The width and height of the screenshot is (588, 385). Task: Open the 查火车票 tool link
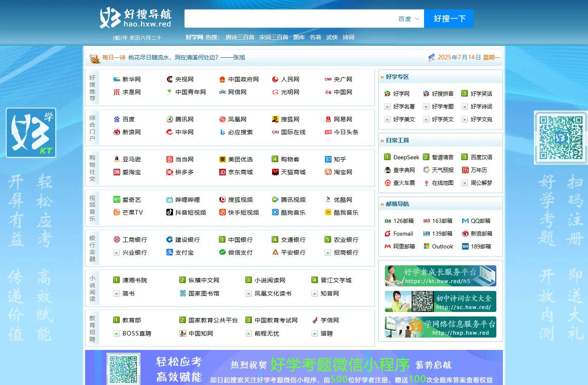(x=404, y=183)
